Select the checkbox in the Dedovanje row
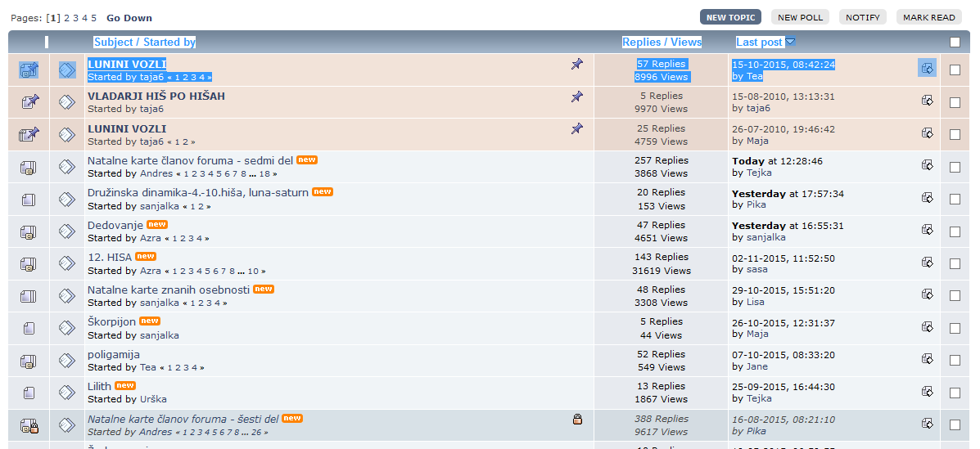980x449 pixels. 955,231
